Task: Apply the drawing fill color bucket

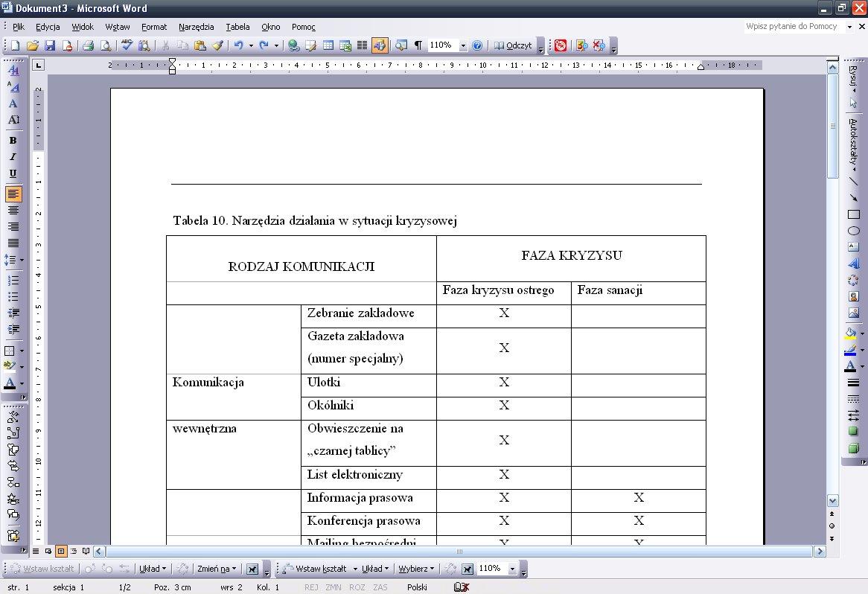Action: click(x=852, y=333)
